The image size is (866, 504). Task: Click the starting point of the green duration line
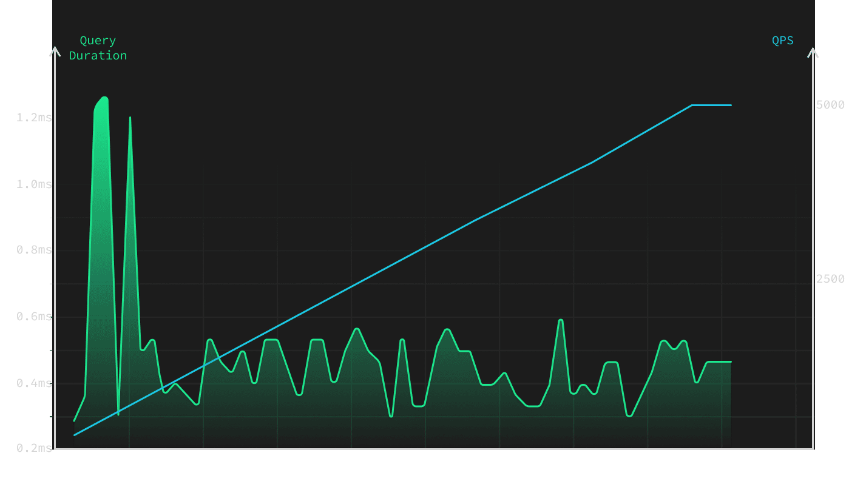[x=75, y=420]
